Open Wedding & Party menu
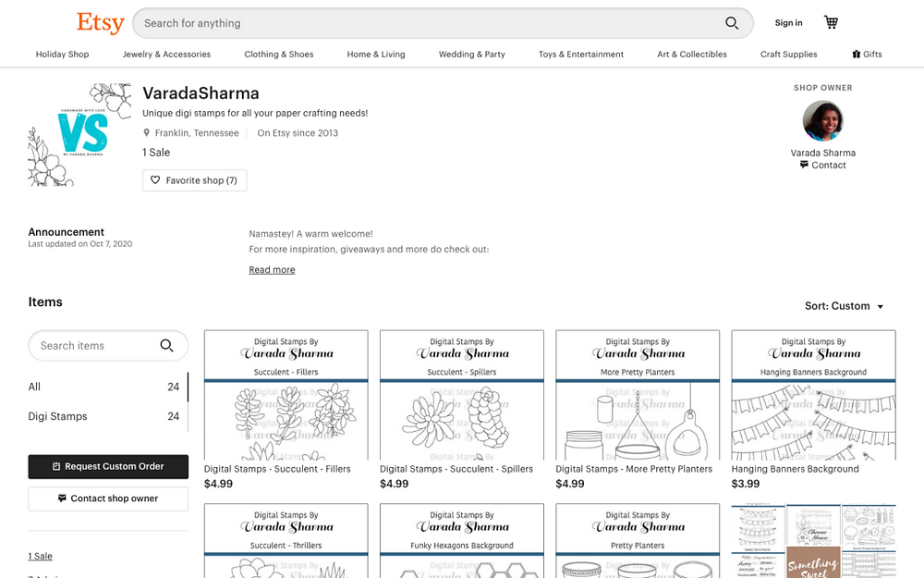924x578 pixels. pos(472,55)
